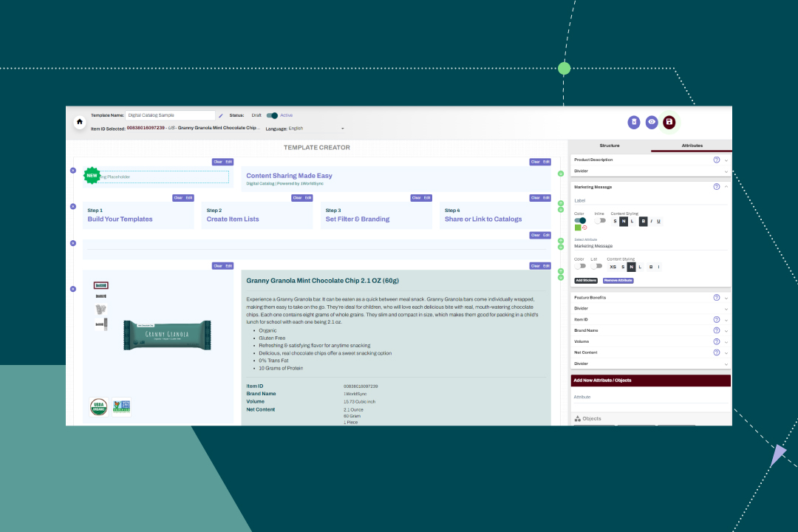Click the delete/trash icon near the save button
Screen dimensions: 798x532
coord(634,122)
